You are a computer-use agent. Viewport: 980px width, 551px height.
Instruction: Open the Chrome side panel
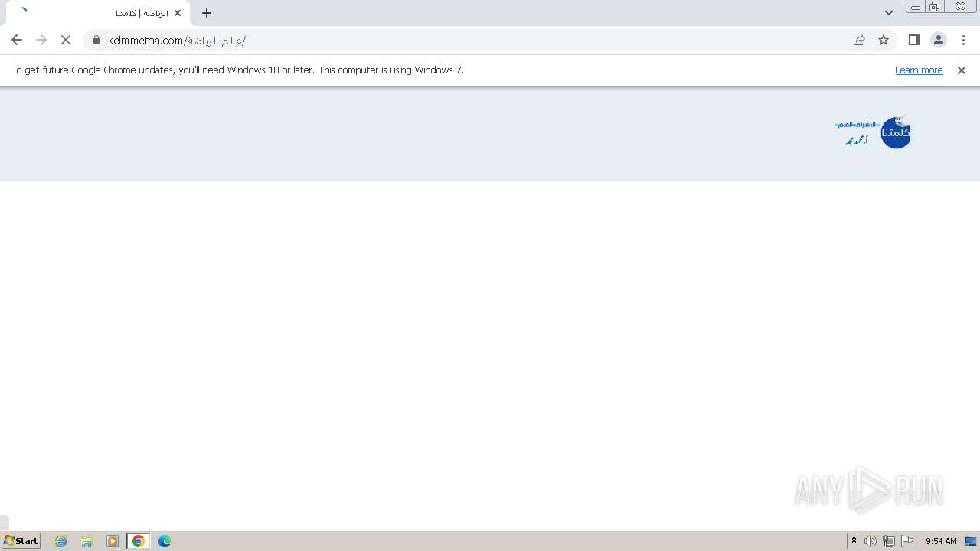[913, 40]
